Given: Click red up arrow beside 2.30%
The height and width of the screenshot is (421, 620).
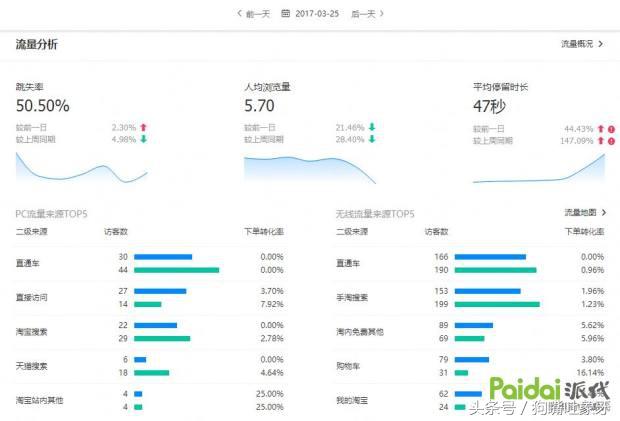Looking at the screenshot, I should pos(144,127).
